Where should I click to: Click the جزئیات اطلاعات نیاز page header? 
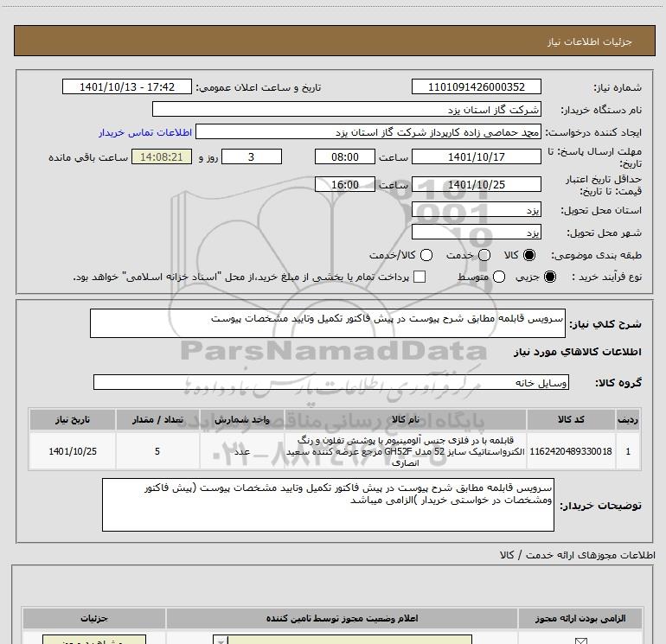[x=335, y=41]
